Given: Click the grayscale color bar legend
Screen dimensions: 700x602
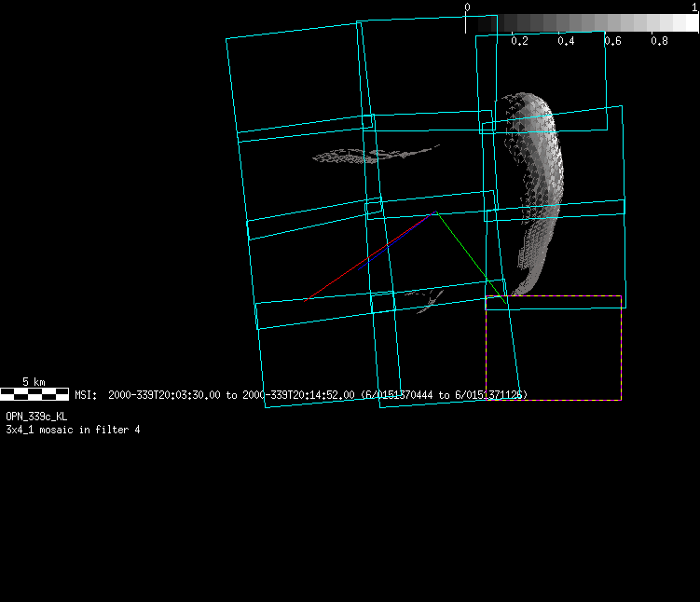Looking at the screenshot, I should tap(582, 23).
